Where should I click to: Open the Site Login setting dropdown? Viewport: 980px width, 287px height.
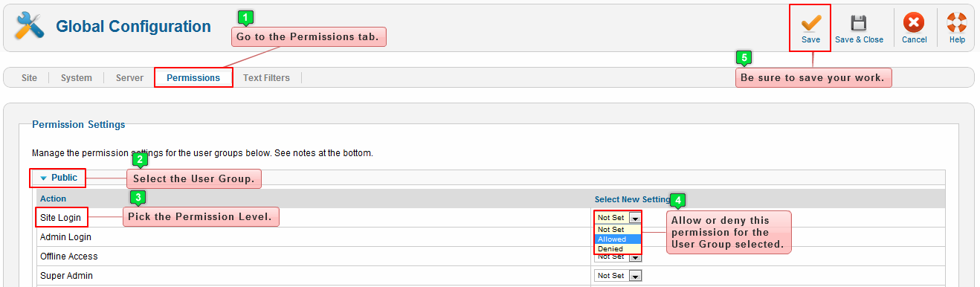pos(618,218)
